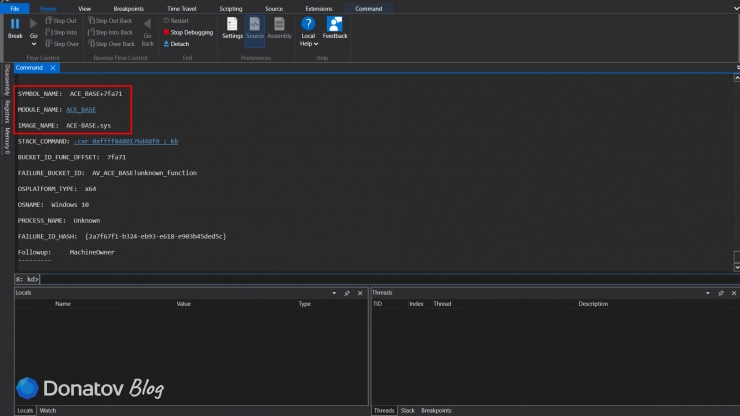Expand the Go dropdown arrow
This screenshot has width=740, height=416.
coord(34,44)
